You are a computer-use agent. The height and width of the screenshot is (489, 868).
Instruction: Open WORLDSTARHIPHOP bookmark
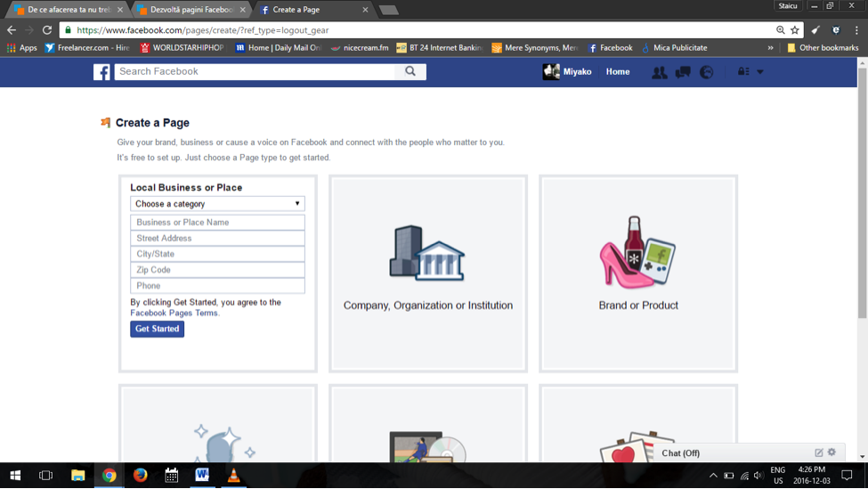coord(183,47)
